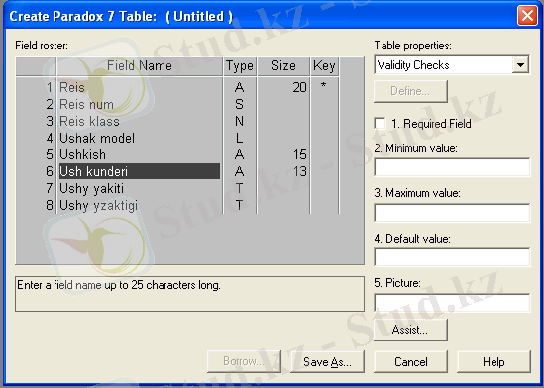Click the Type cell L of Ushak model
544x388 pixels.
tap(239, 138)
